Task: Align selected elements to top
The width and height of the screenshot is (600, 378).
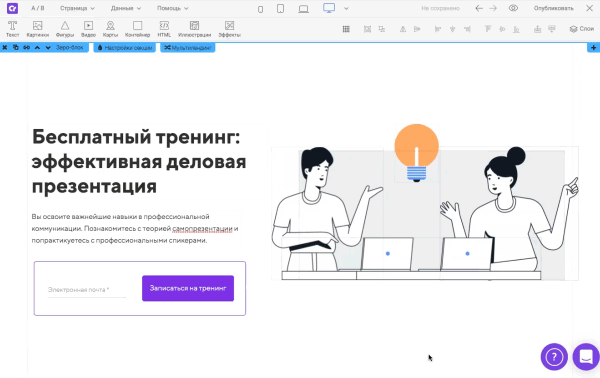Action: pyautogui.click(x=488, y=29)
